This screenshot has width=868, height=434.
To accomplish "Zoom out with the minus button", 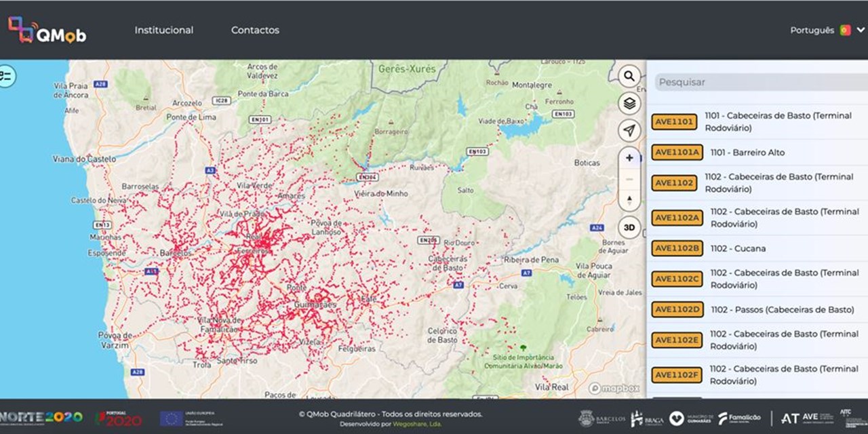I will 629,179.
